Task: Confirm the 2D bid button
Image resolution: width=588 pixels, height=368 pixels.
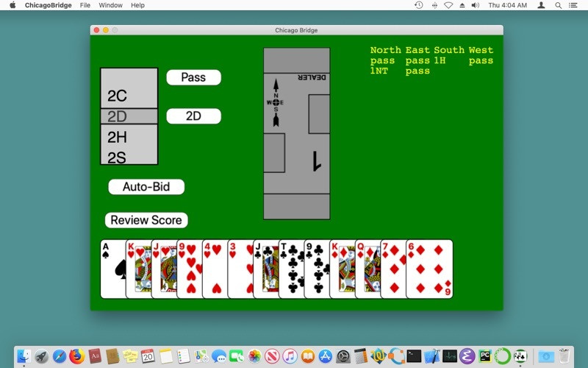Action: (193, 116)
